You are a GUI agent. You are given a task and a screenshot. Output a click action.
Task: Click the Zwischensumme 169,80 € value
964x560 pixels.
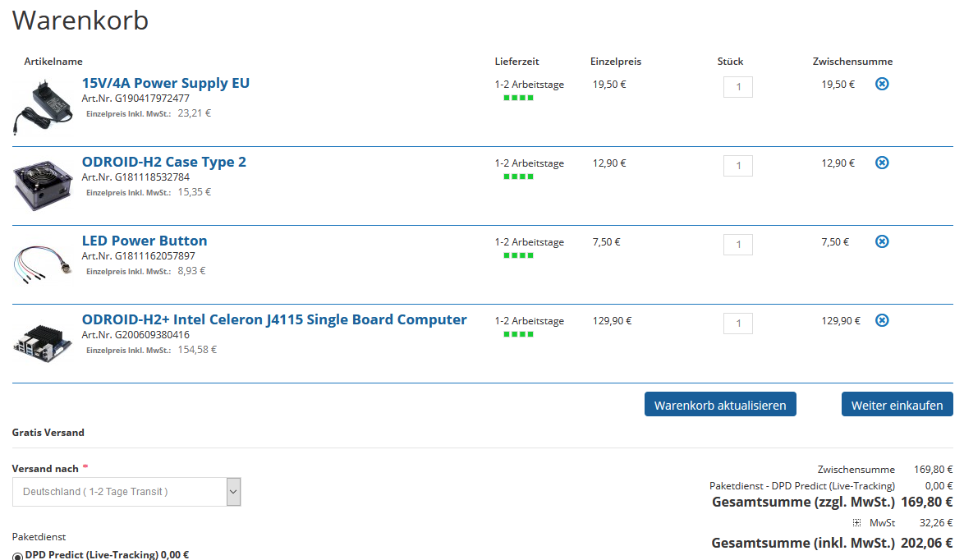pos(934,469)
